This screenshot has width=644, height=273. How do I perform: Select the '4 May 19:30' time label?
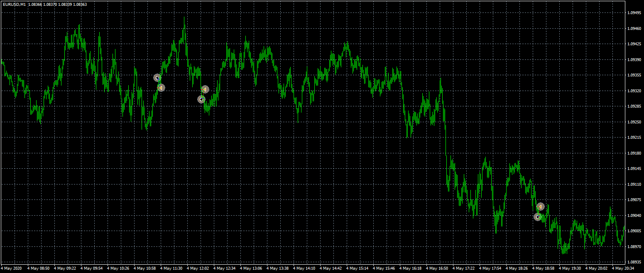(570, 269)
